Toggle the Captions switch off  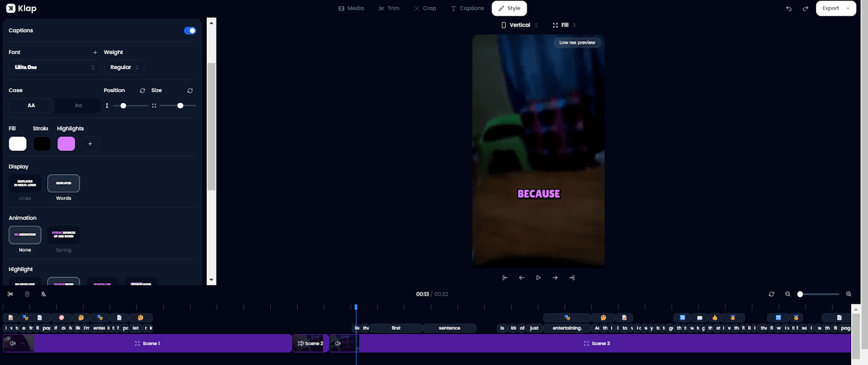pyautogui.click(x=190, y=30)
